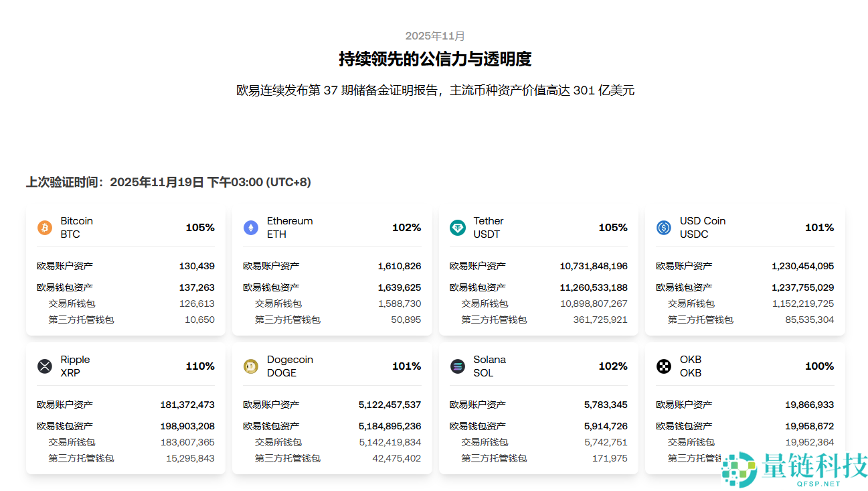Viewport: 868px width, 491px height.
Task: Click Ethereum account assets value 1,610,826
Action: click(400, 266)
